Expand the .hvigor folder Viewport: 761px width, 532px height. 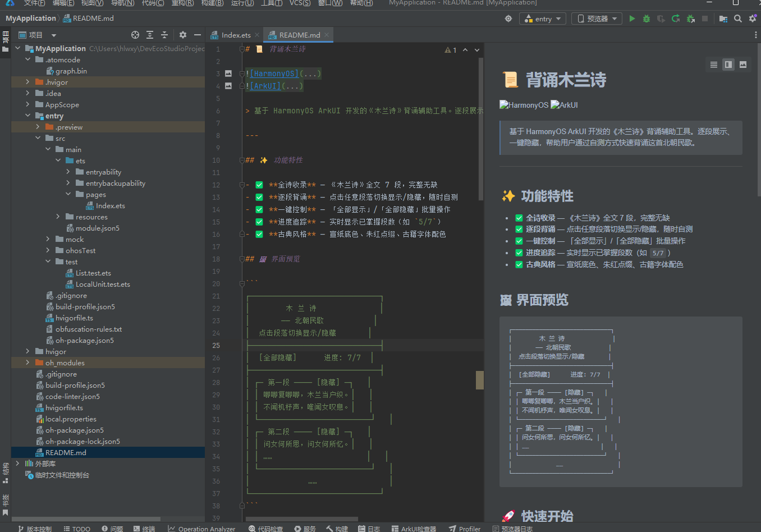28,82
